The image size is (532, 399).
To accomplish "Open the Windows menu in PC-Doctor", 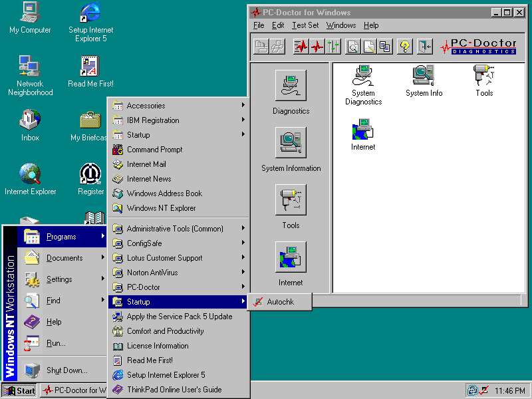I will (341, 25).
